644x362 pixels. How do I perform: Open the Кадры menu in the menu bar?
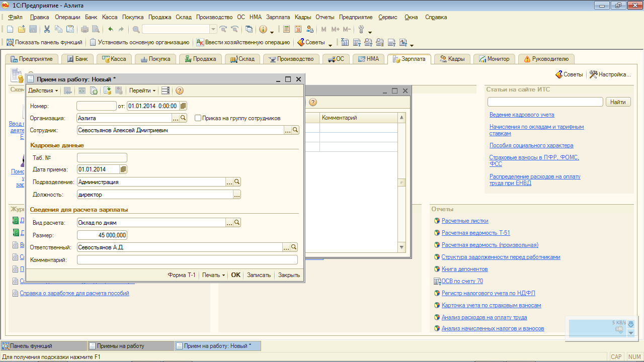point(303,17)
